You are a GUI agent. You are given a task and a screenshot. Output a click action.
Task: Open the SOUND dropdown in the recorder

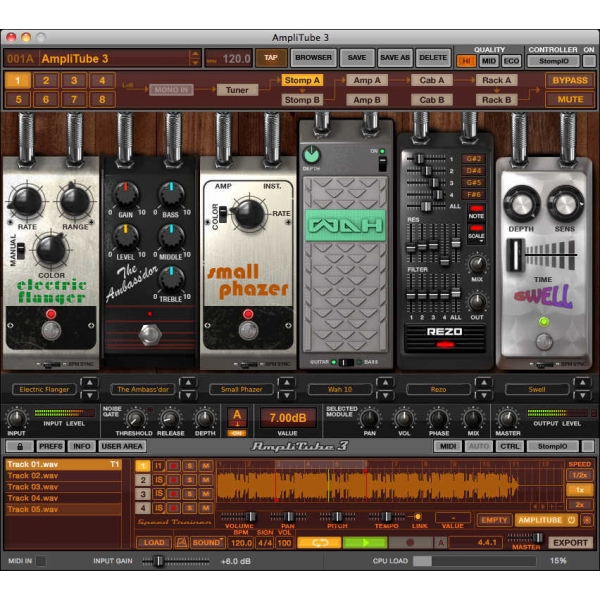[208, 543]
